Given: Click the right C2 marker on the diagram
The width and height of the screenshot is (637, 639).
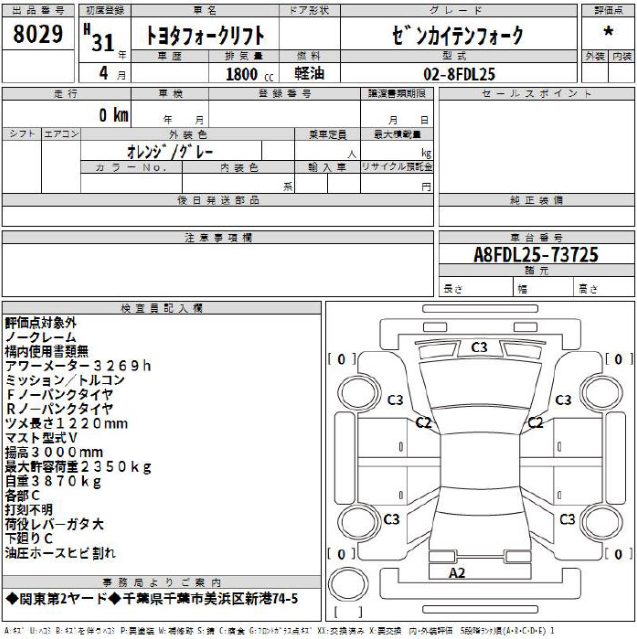Looking at the screenshot, I should click(x=536, y=423).
